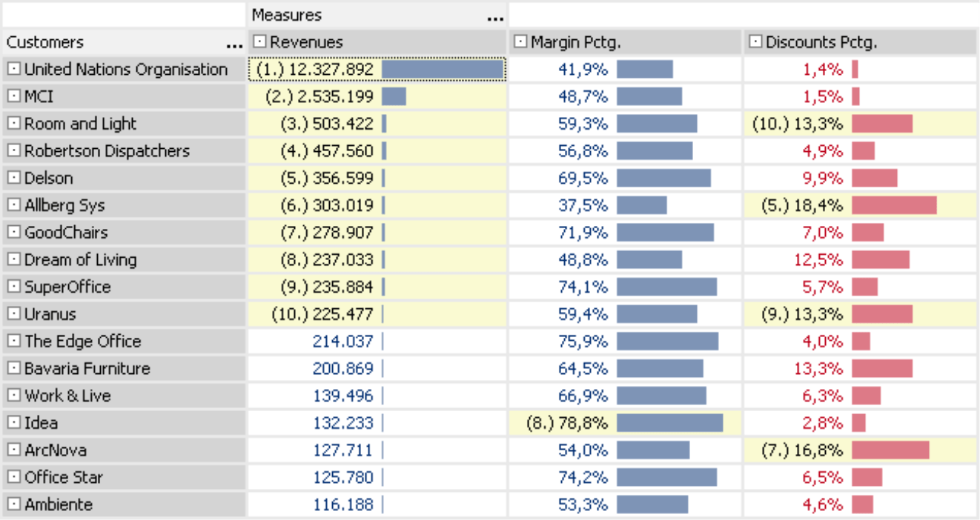Toggle the Work & Live expander

tap(13, 396)
